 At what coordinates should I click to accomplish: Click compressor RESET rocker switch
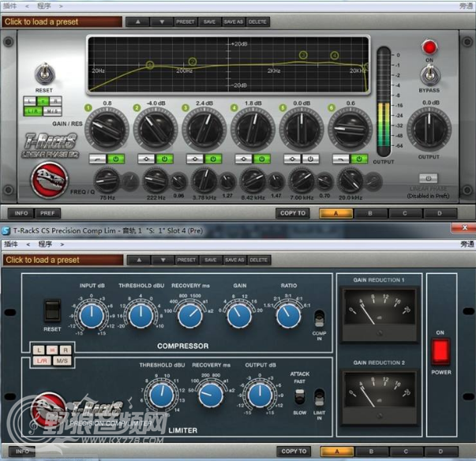[53, 311]
